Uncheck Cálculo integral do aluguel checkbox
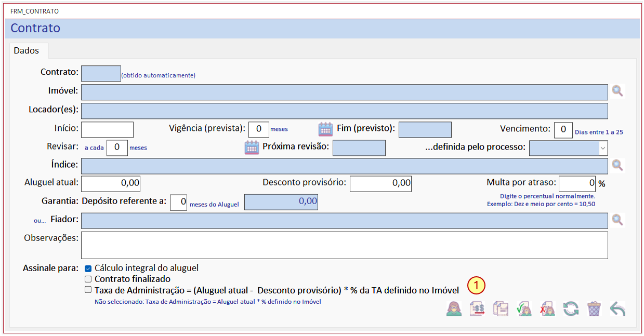 (88, 269)
